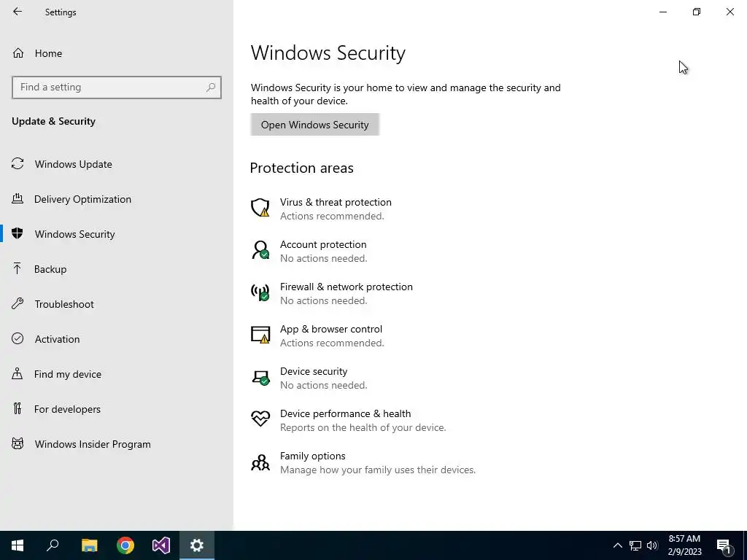This screenshot has height=560, width=747.
Task: Open the notification Action Center
Action: tap(724, 545)
